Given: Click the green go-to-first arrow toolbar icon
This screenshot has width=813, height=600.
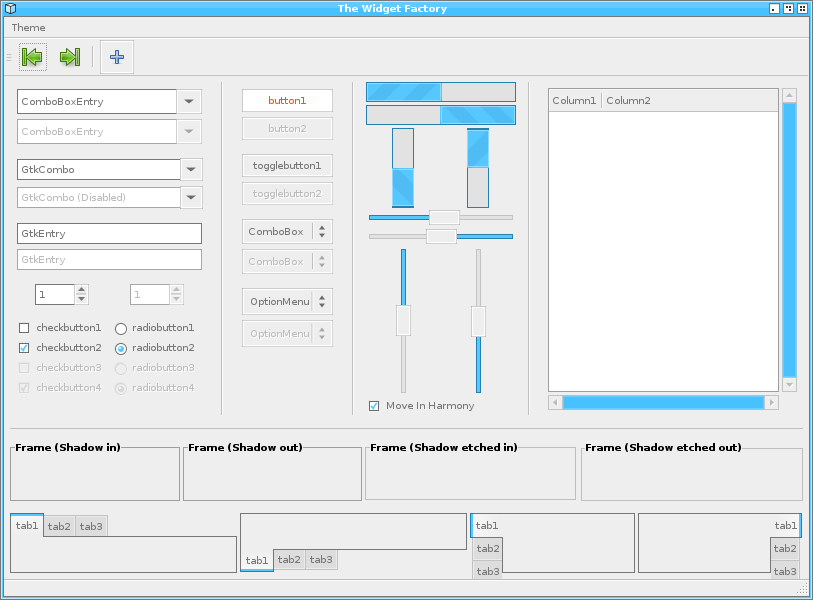Looking at the screenshot, I should click(33, 57).
